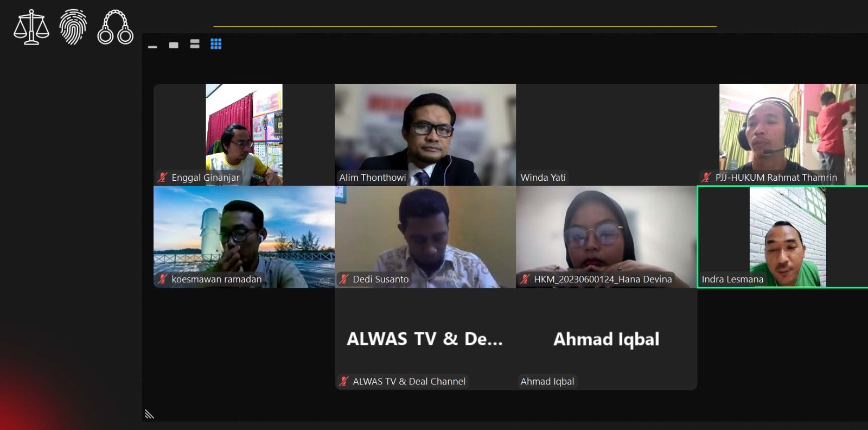This screenshot has height=430, width=868.
Task: Click the resize handle at bottom-left corner
Action: coord(149,414)
